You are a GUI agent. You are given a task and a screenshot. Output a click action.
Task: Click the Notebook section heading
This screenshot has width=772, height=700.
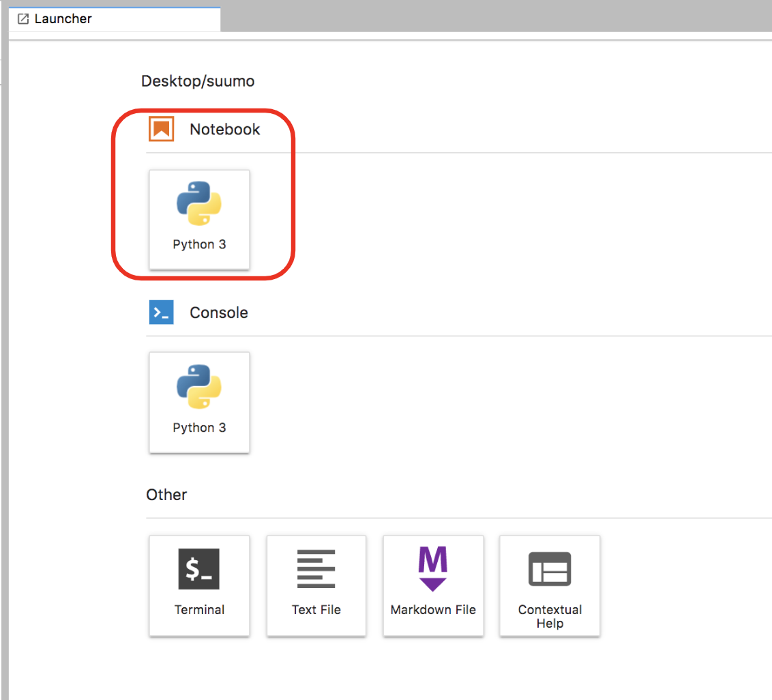pyautogui.click(x=225, y=129)
